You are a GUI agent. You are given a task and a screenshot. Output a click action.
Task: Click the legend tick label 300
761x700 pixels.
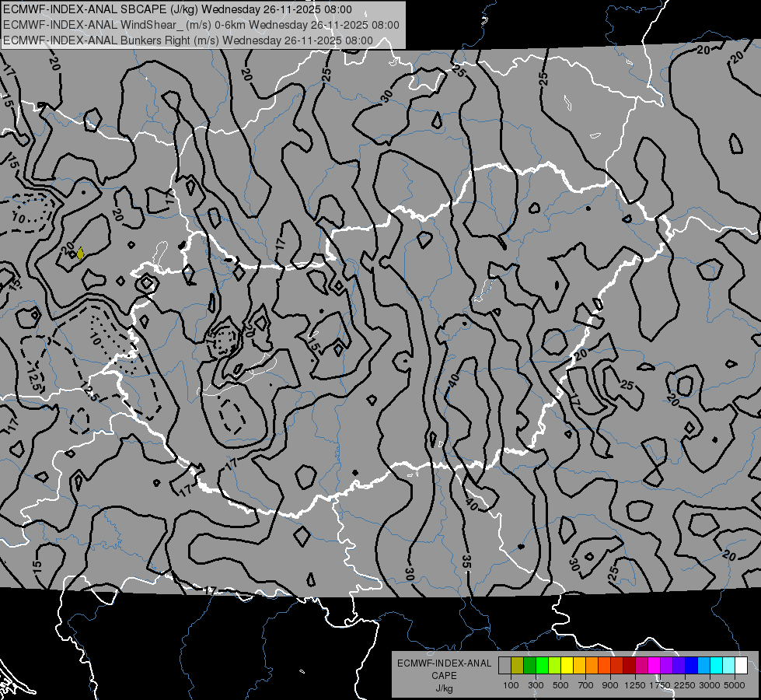[x=536, y=685]
